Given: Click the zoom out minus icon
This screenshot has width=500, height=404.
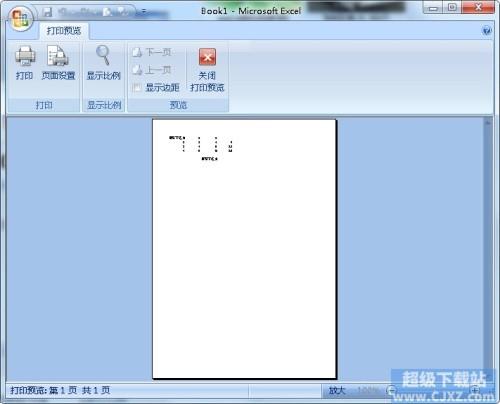Looking at the screenshot, I should tap(391, 390).
